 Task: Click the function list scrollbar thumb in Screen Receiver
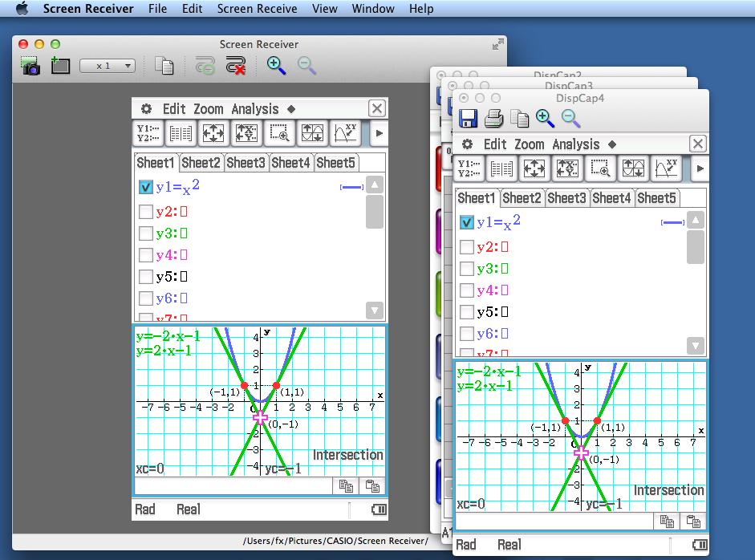tap(375, 212)
